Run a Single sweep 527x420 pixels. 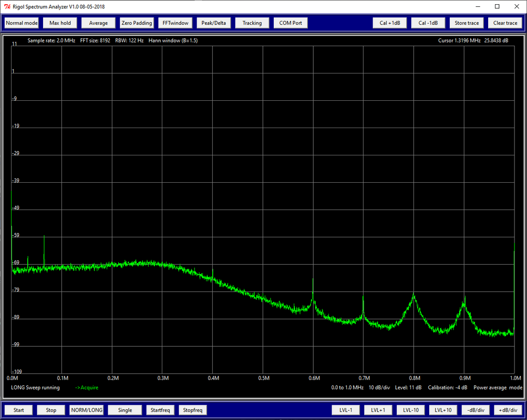125,410
